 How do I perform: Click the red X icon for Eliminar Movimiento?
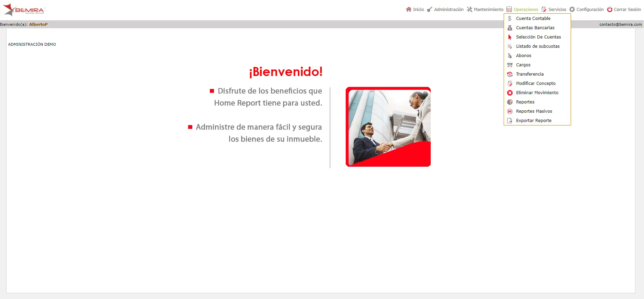510,93
